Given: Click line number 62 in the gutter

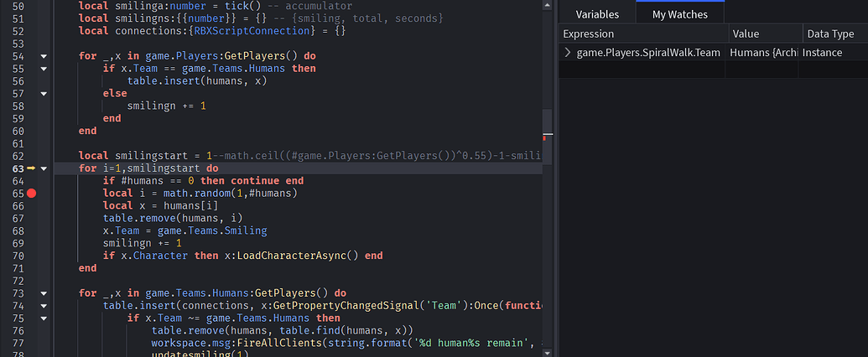Looking at the screenshot, I should click(18, 156).
